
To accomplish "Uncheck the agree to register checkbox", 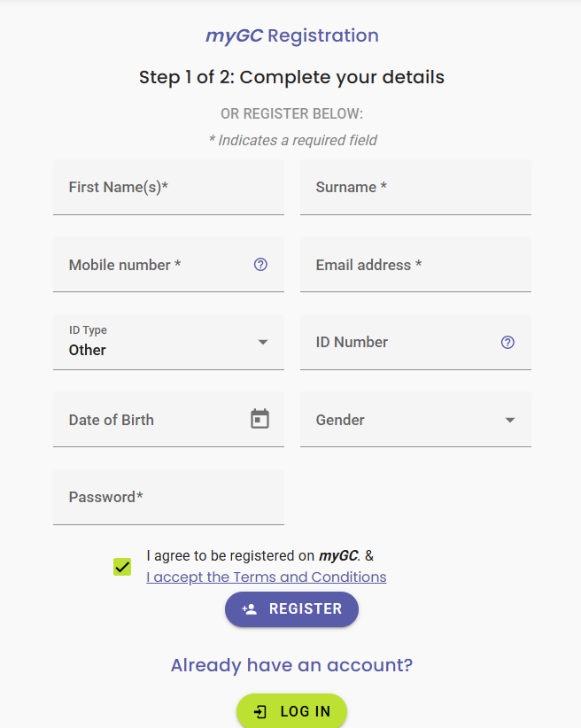I will coord(122,566).
